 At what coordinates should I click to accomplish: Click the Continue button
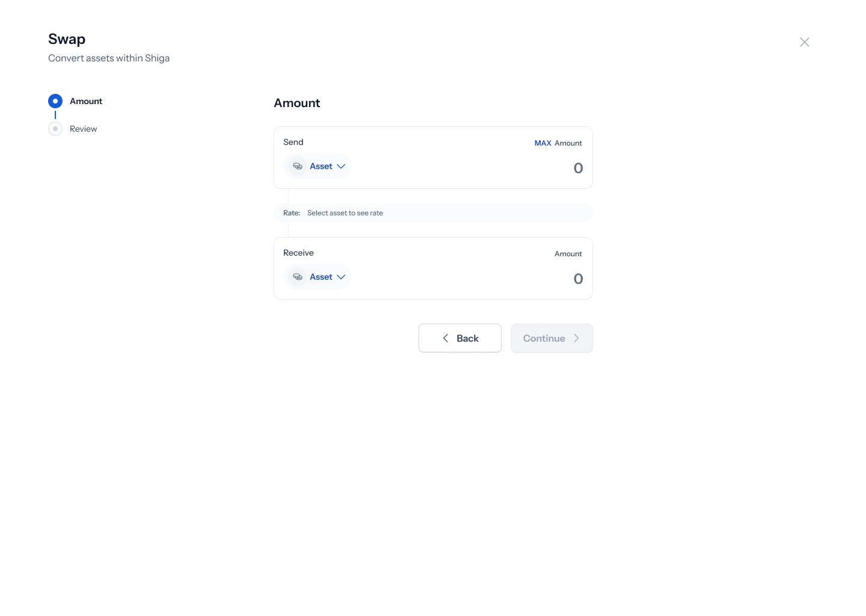point(552,338)
